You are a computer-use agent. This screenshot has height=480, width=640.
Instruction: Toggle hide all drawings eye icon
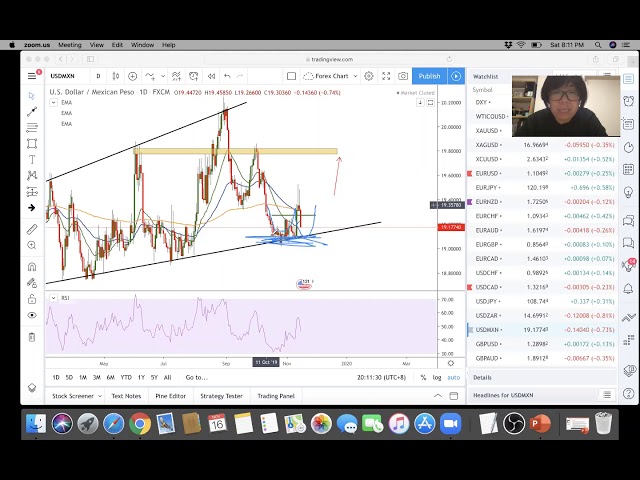pos(32,315)
